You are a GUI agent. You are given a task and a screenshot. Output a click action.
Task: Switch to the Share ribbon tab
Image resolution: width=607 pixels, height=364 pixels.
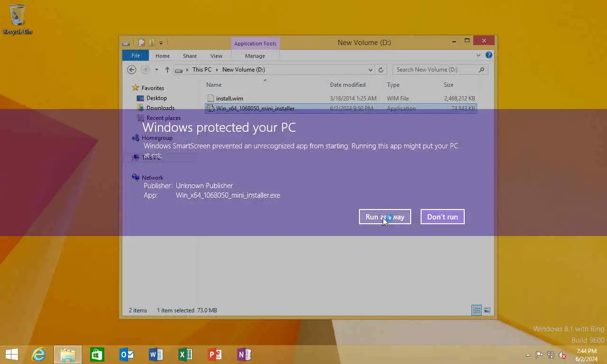190,55
